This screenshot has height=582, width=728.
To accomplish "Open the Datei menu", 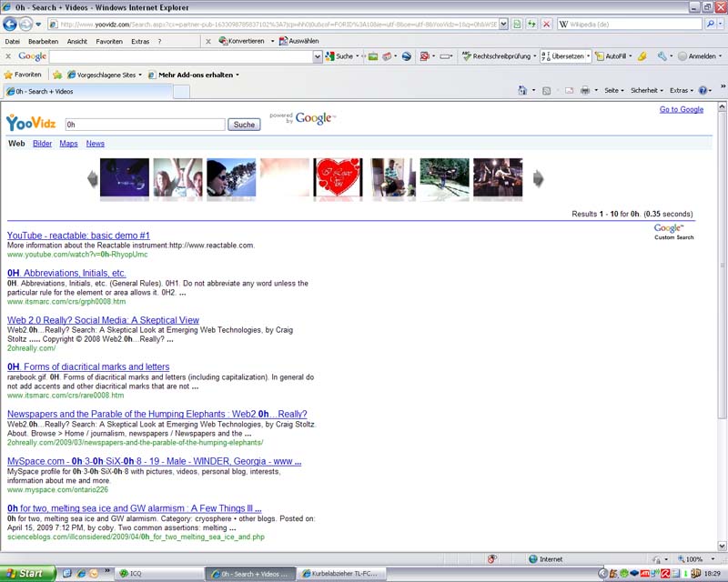I will [12, 41].
